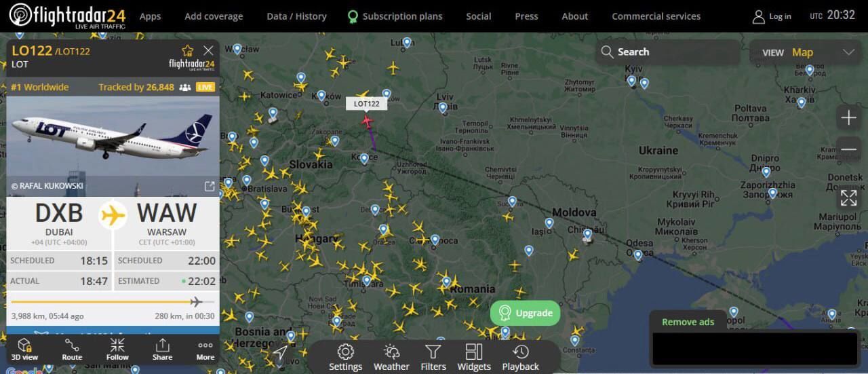Open the Filters tool
The image size is (868, 374).
pos(433,358)
